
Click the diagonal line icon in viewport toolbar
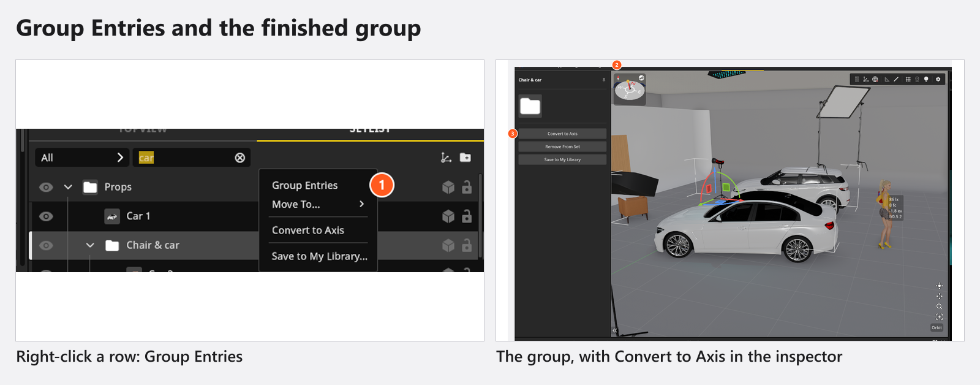(x=896, y=79)
